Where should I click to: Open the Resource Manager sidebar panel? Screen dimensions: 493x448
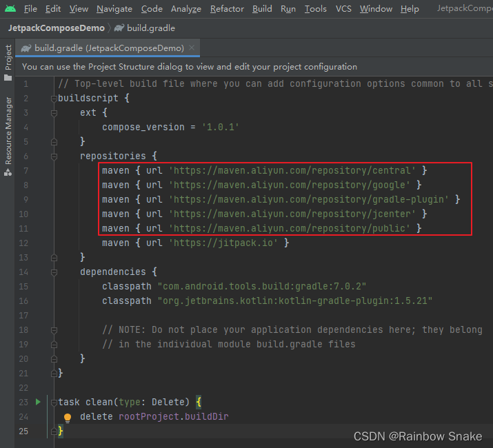[x=8, y=136]
